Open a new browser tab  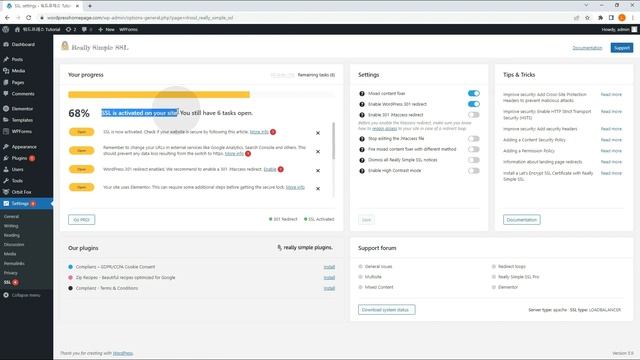[x=90, y=6]
